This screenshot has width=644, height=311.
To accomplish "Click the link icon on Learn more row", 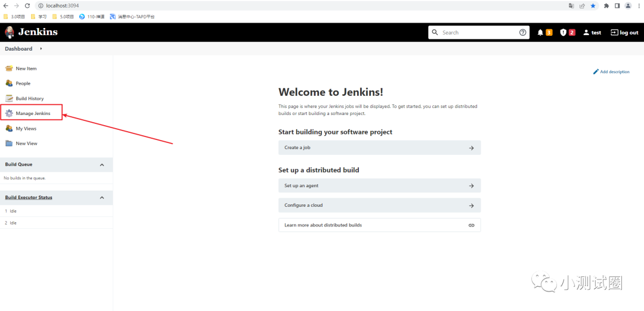I will (x=472, y=225).
